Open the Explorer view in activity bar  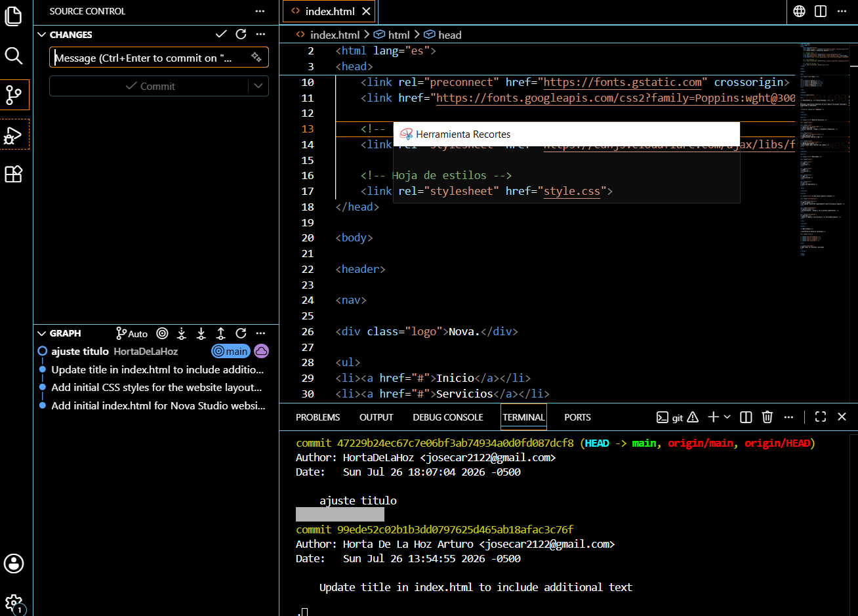14,16
